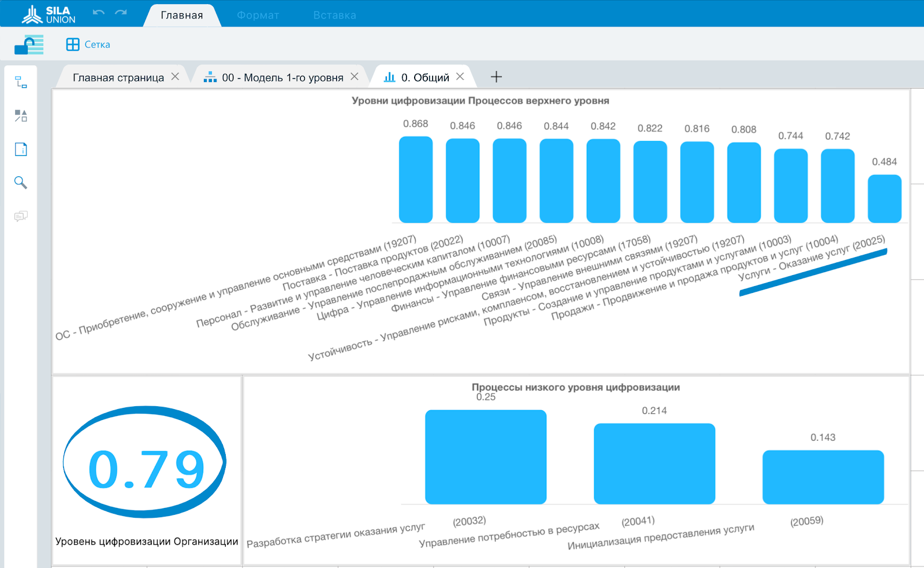Image resolution: width=924 pixels, height=568 pixels.
Task: Switch to the Вставка ribbon tab
Action: tap(334, 15)
